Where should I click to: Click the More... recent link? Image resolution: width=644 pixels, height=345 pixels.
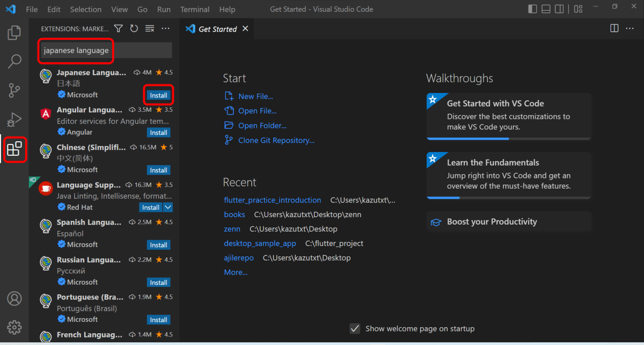tap(236, 272)
